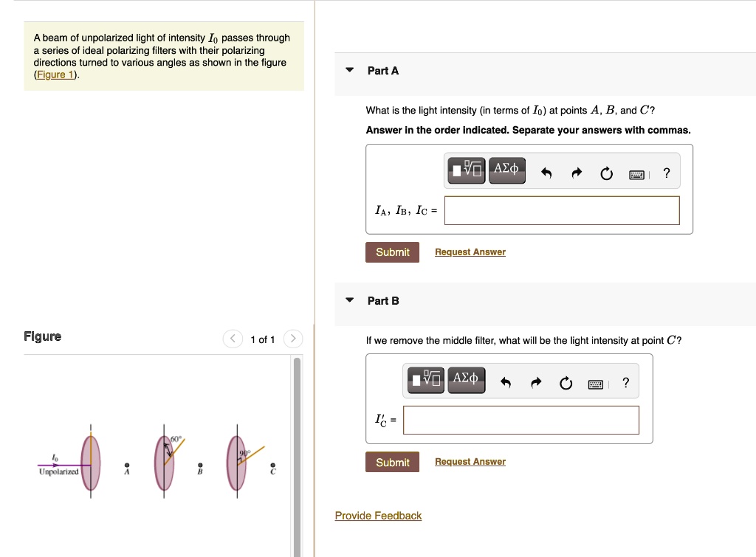Viewport: 756px width, 557px height.
Task: Go to next figure arrow
Action: point(293,339)
